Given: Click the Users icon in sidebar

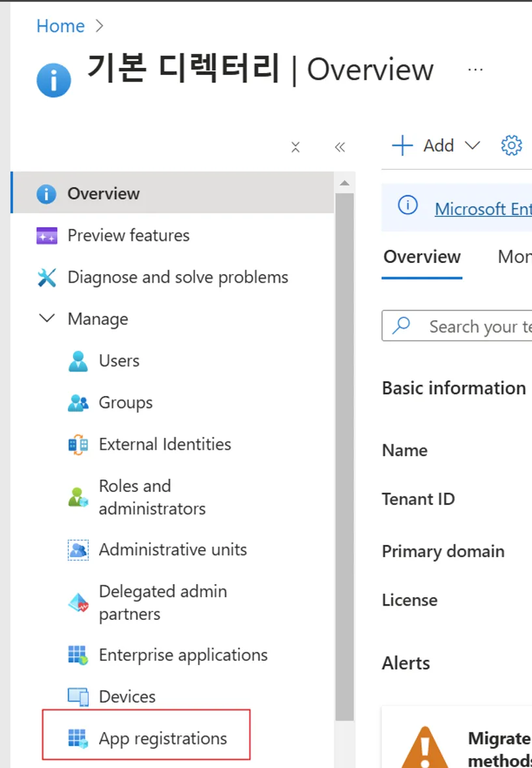Looking at the screenshot, I should (78, 361).
